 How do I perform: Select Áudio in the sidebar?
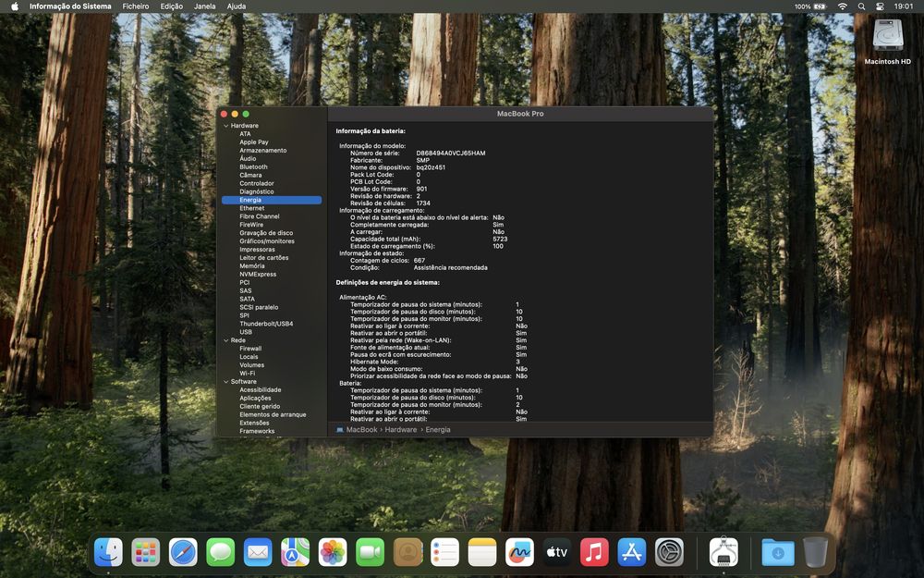coord(248,159)
